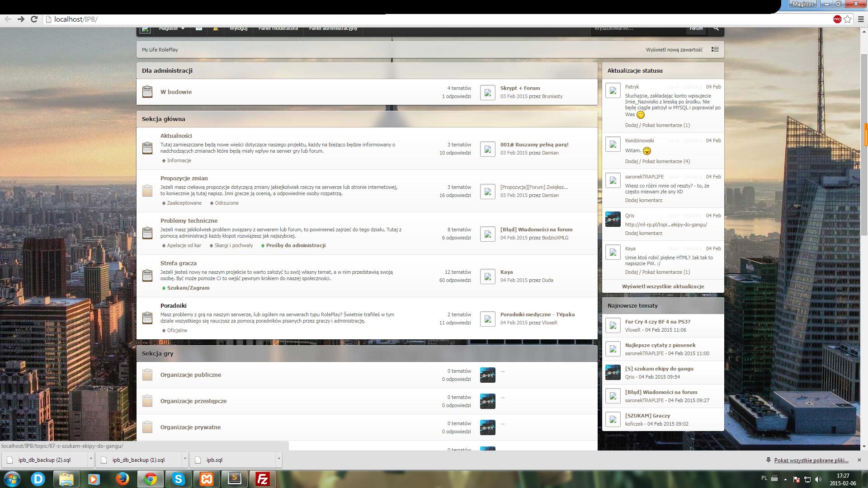
Task: Open the notifications bell icon
Action: click(216, 28)
